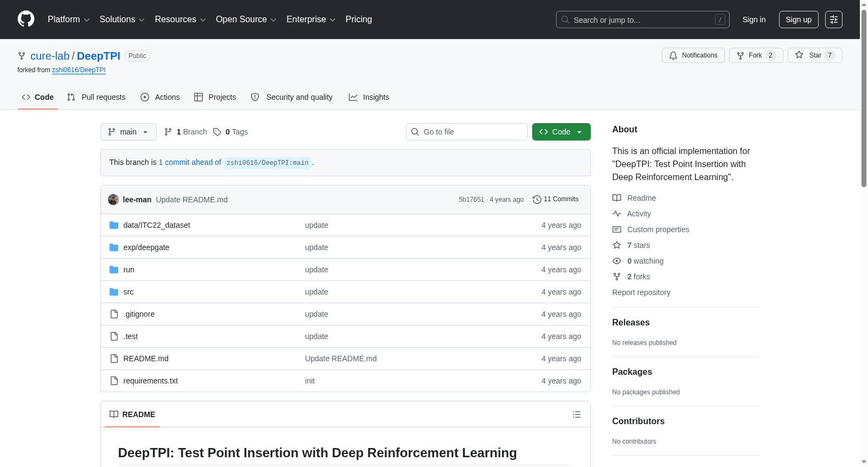
Task: Open the 1 Branch link
Action: pyautogui.click(x=186, y=132)
